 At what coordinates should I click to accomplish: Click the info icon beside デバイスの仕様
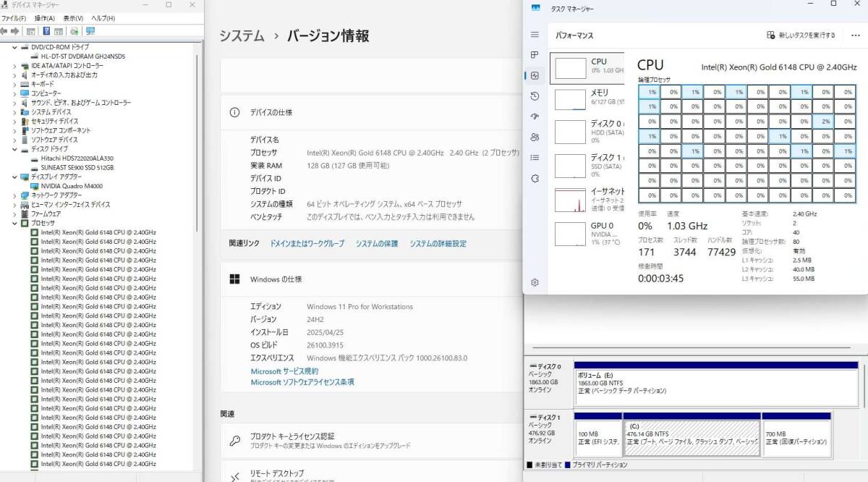tap(234, 112)
